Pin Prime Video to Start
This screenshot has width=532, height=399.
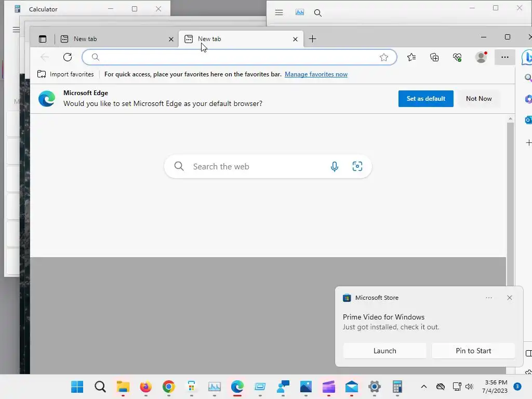point(473,351)
